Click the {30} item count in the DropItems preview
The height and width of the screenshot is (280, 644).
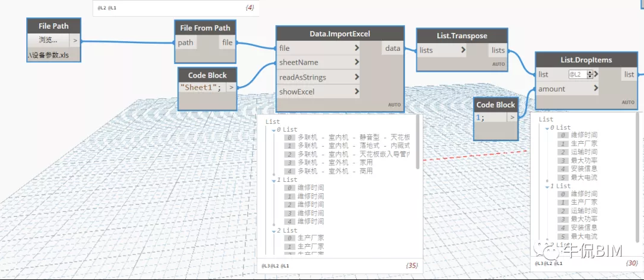tap(631, 263)
